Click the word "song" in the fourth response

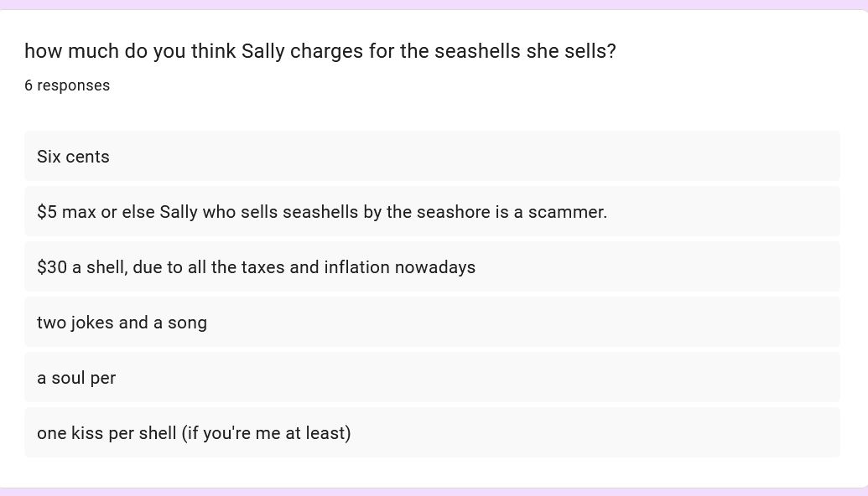click(187, 323)
